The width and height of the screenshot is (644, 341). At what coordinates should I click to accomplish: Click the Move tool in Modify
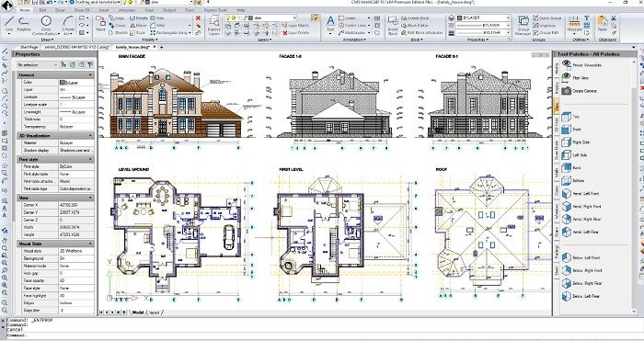tap(100, 24)
